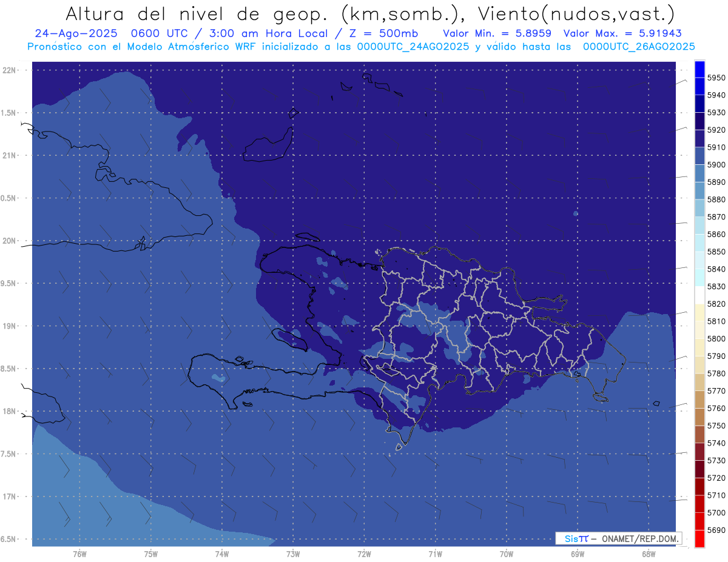This screenshot has height=562, width=728.
Task: Select the '70W' longitude label
Action: pyautogui.click(x=507, y=554)
